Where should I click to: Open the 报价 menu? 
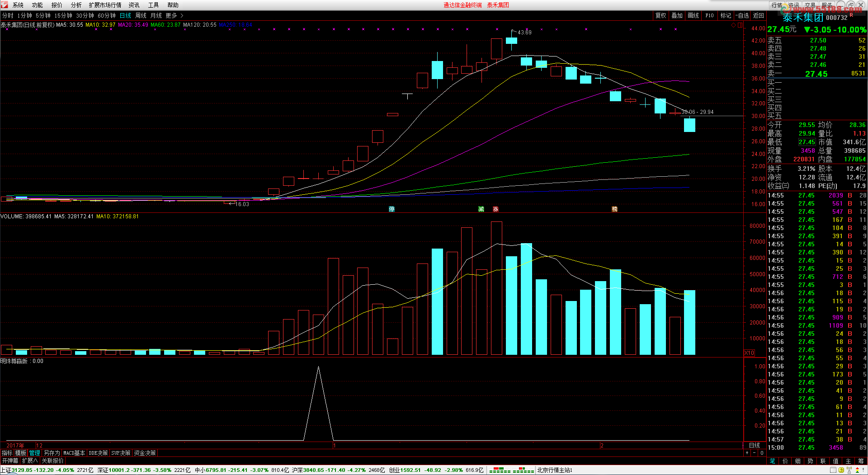tap(57, 5)
